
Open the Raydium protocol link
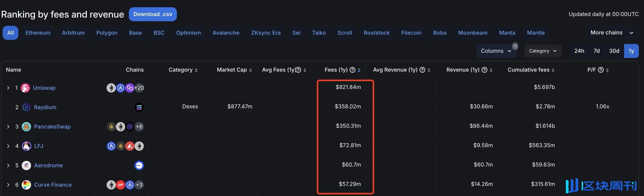click(45, 107)
